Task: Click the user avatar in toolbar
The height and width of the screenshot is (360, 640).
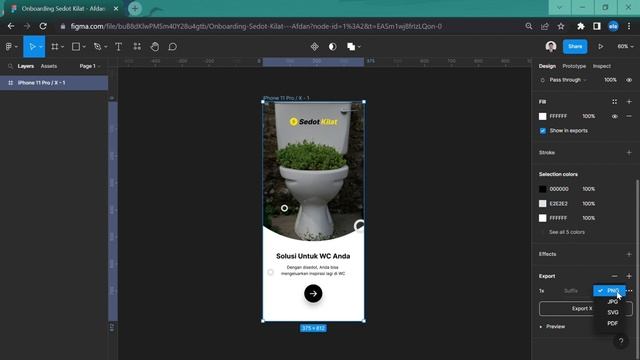Action: coord(551,47)
